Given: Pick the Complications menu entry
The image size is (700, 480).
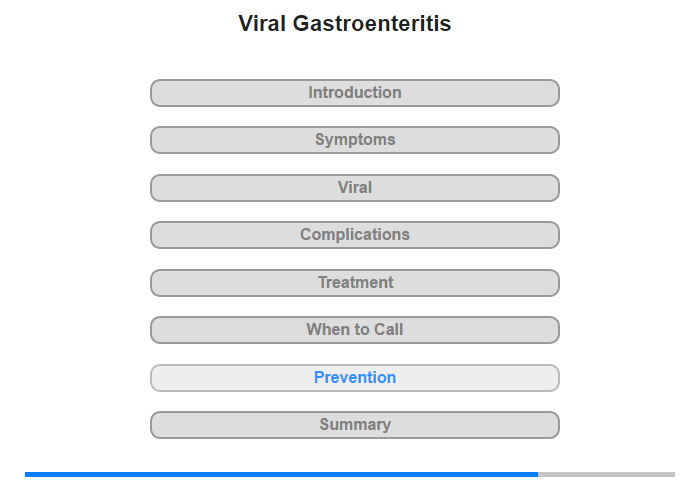Looking at the screenshot, I should click(354, 235).
